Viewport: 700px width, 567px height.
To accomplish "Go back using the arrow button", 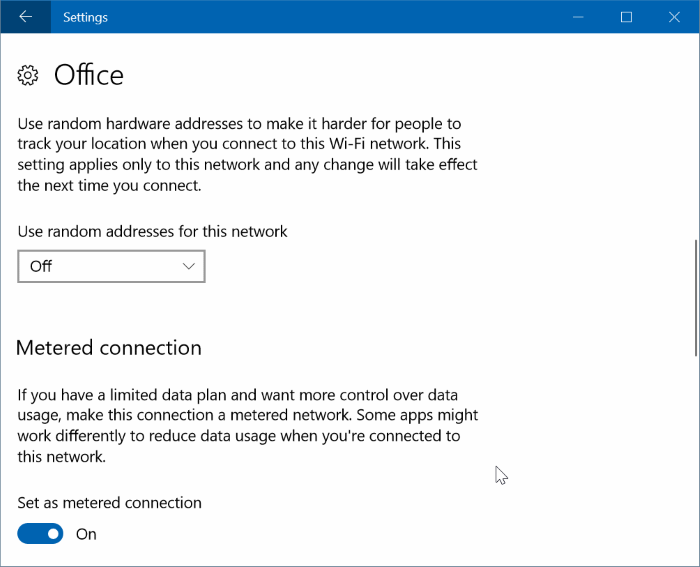I will coord(25,17).
